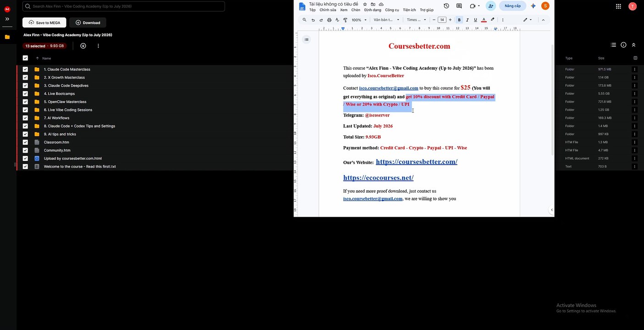Viewport: 644px width, 330px height.
Task: Select the paint format tool
Action: (x=345, y=20)
